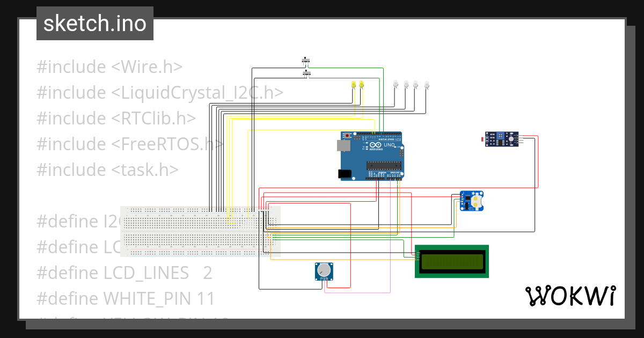Image resolution: width=644 pixels, height=338 pixels.
Task: Flip the lower slide switch
Action: coord(306,73)
